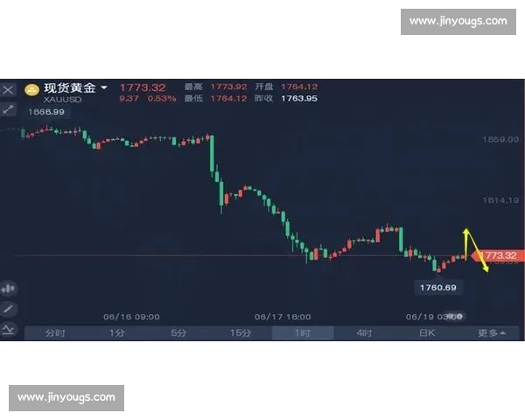Click the 1859.00 price axis label
The width and height of the screenshot is (525, 420).
point(500,139)
